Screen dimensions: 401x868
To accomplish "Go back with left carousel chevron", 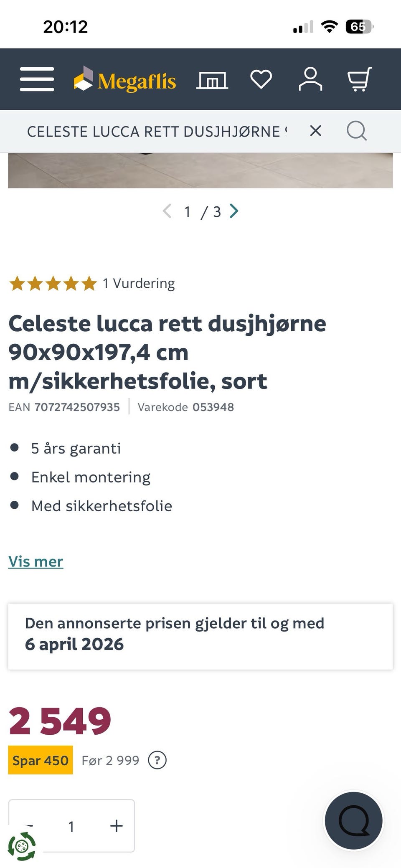I will tap(167, 212).
